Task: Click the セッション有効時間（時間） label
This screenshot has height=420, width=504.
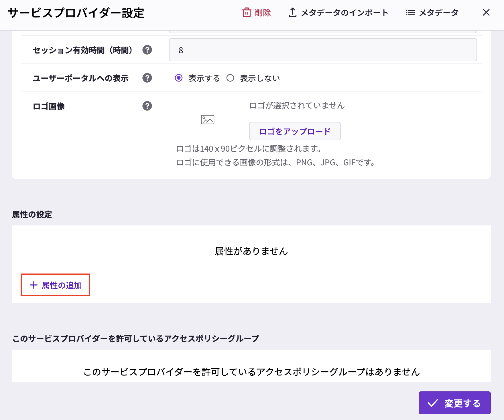Action: point(83,50)
